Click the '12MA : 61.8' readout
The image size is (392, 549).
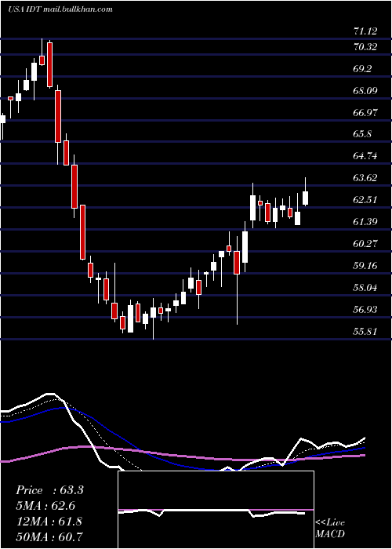(x=49, y=522)
